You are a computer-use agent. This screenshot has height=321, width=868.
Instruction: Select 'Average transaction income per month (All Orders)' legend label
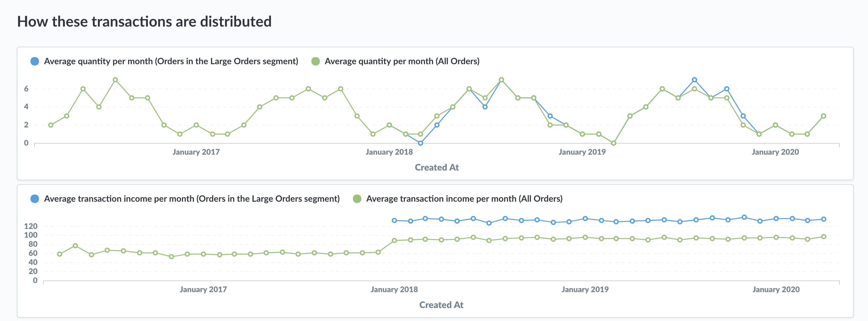[464, 199]
